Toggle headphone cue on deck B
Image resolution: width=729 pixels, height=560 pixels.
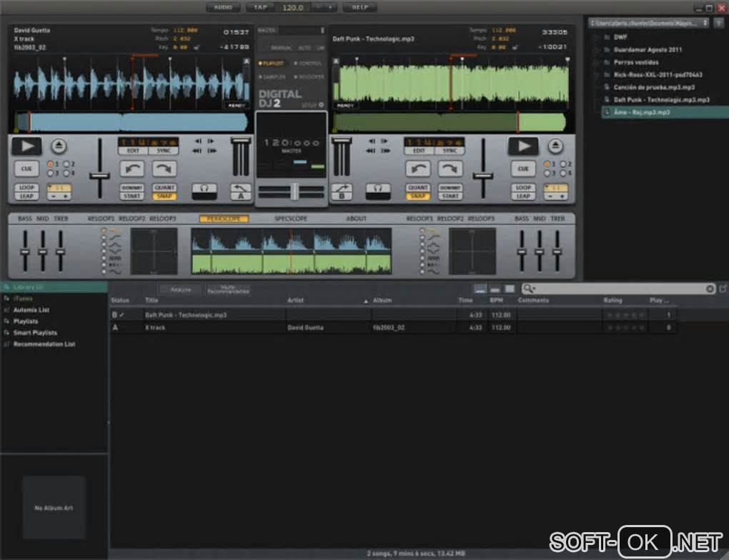pos(377,191)
